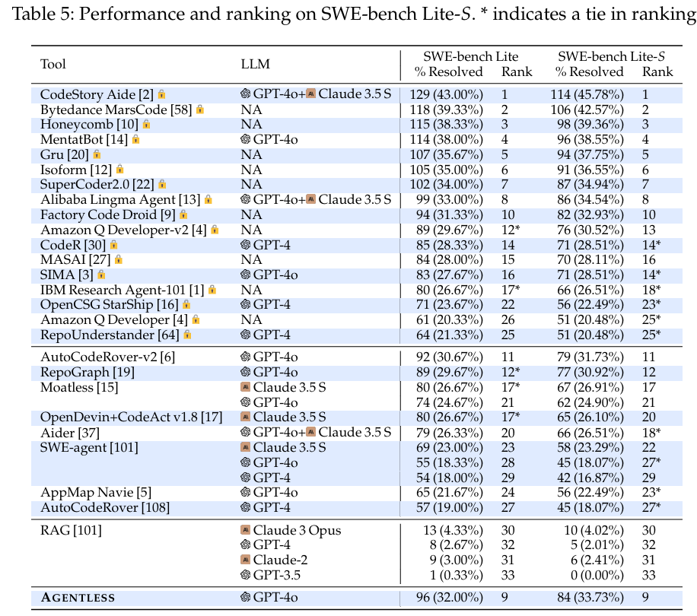This screenshot has height=616, width=697.
Task: Click the SWE-bench Lite-S column header
Action: 612,56
